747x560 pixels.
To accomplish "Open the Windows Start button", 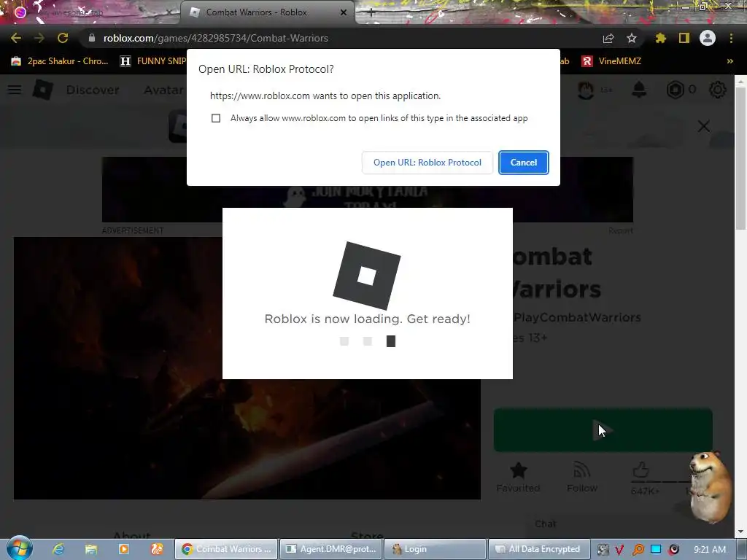I will point(20,548).
